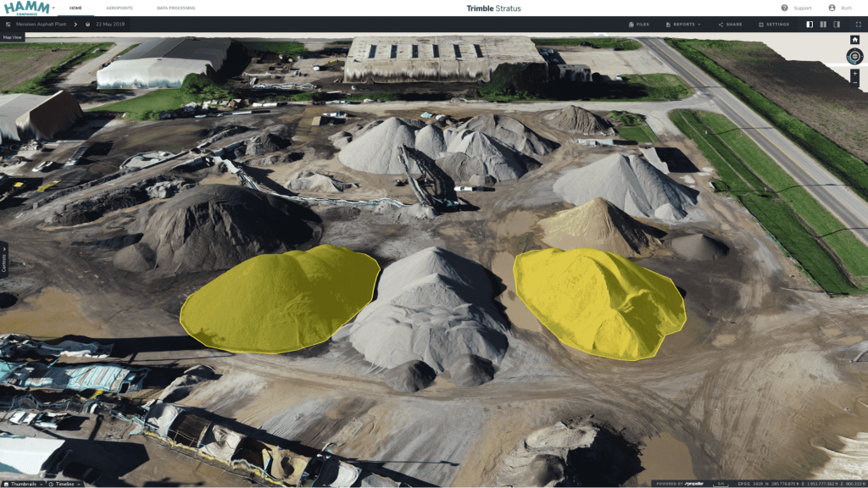This screenshot has height=488, width=868.
Task: Switch to the AeroPoints tab
Action: (119, 8)
